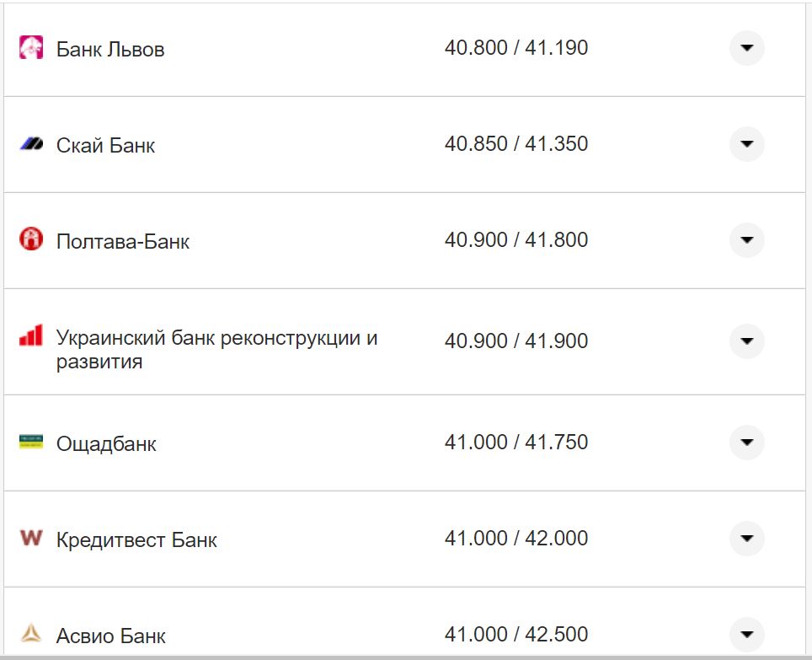
Task: Open details for Украинский банк реконструкции и развития
Action: (x=746, y=341)
